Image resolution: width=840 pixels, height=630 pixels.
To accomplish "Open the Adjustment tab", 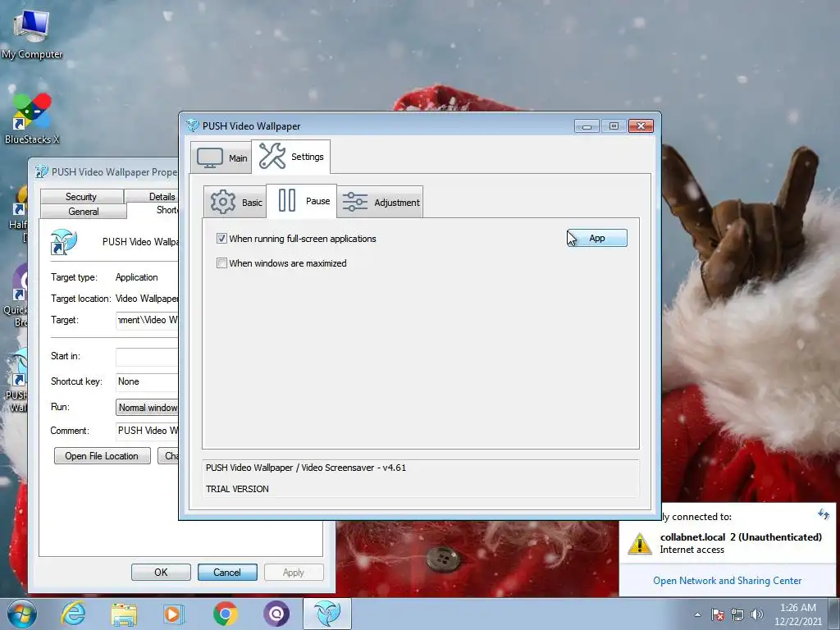I will tap(380, 202).
